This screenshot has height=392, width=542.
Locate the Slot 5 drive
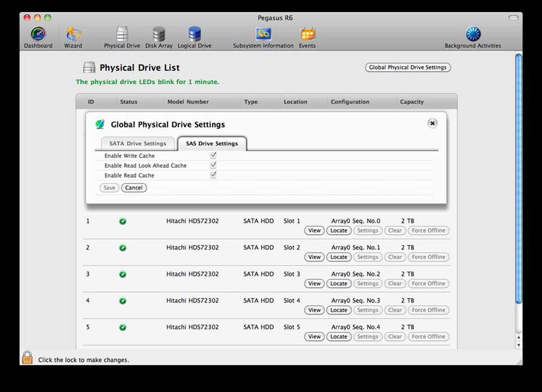339,337
